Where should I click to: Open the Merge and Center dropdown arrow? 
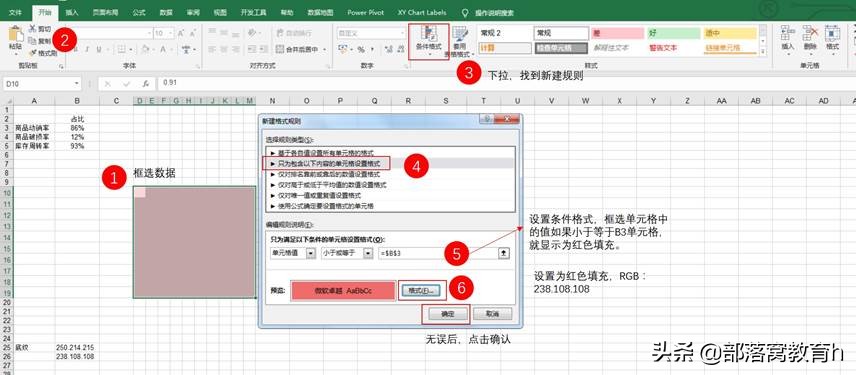pos(325,50)
